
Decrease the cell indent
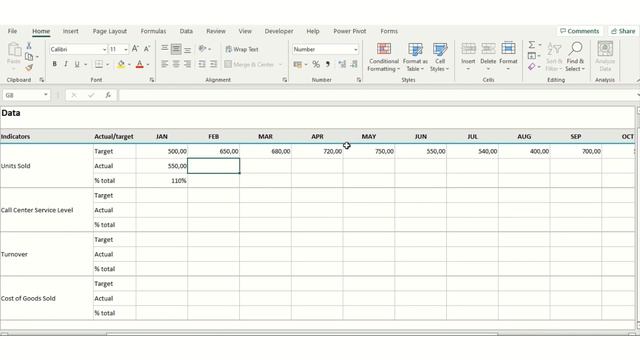click(202, 64)
